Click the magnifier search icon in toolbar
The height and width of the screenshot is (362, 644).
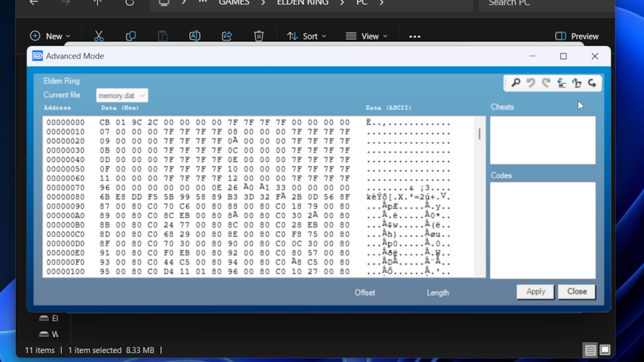(516, 83)
